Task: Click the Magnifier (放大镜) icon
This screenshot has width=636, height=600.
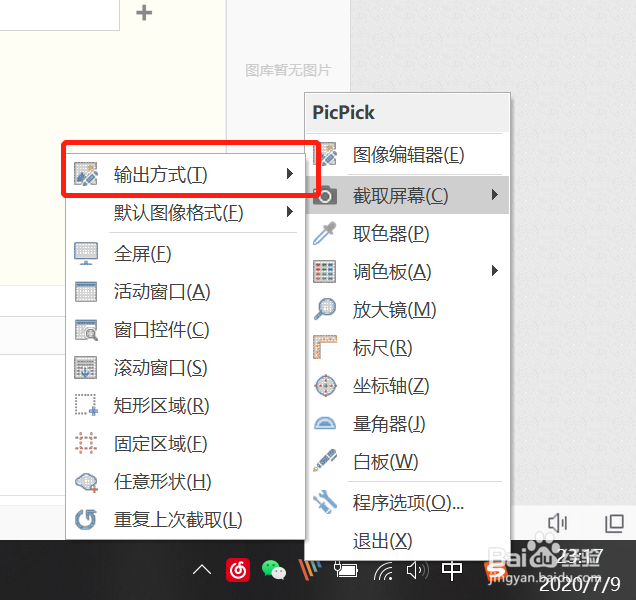Action: (325, 309)
